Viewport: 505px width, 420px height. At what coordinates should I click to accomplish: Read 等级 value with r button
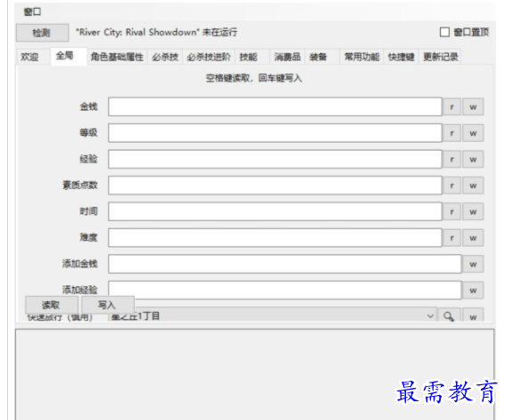(451, 133)
